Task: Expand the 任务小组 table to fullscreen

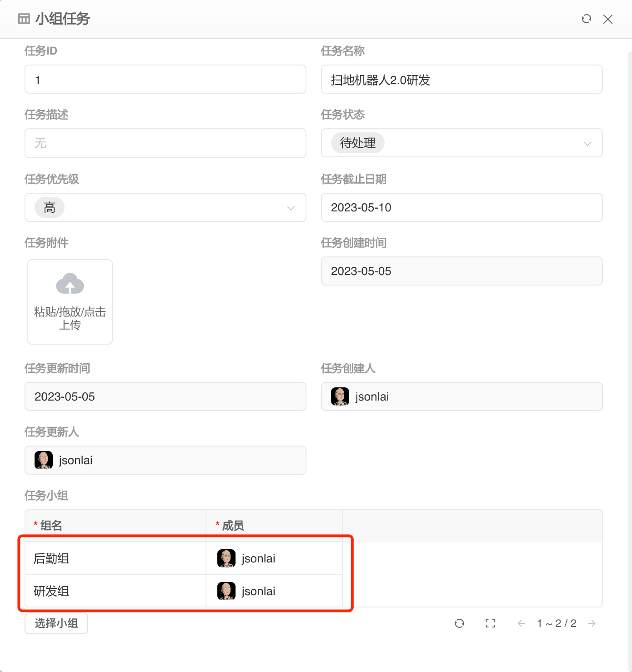Action: pos(490,623)
